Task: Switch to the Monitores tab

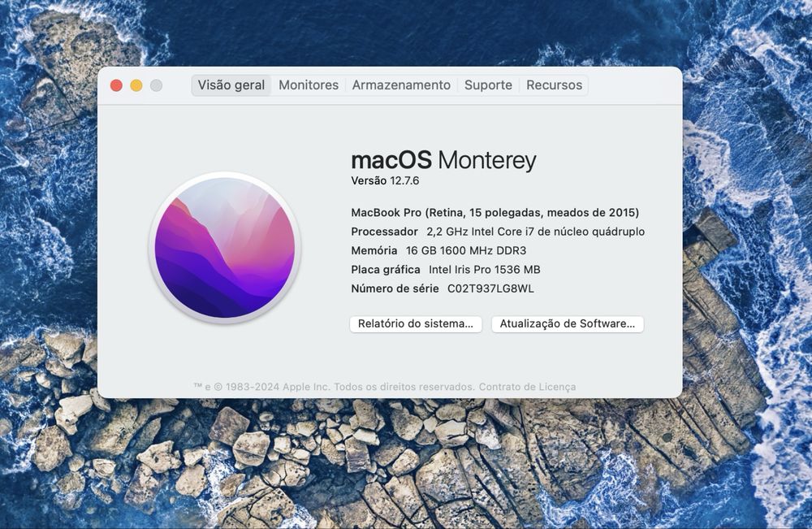Action: pos(309,85)
